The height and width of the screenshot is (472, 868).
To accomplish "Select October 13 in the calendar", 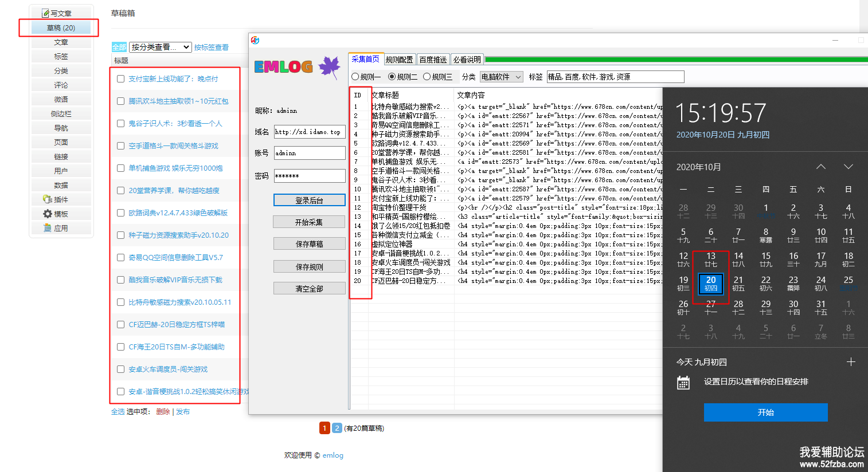I will [x=711, y=259].
